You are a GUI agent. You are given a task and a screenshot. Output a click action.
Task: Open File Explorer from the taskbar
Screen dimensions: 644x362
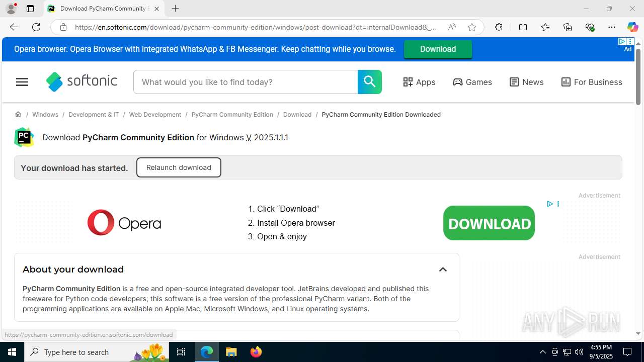point(231,352)
